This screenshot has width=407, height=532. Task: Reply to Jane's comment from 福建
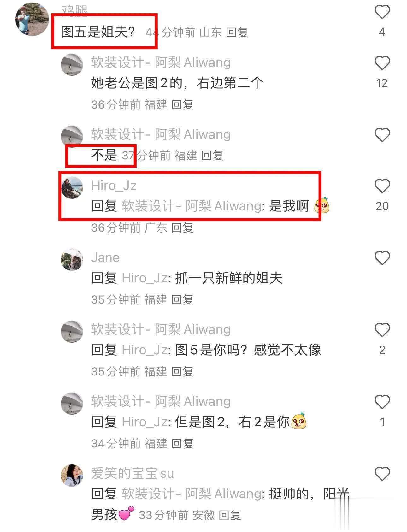(182, 299)
